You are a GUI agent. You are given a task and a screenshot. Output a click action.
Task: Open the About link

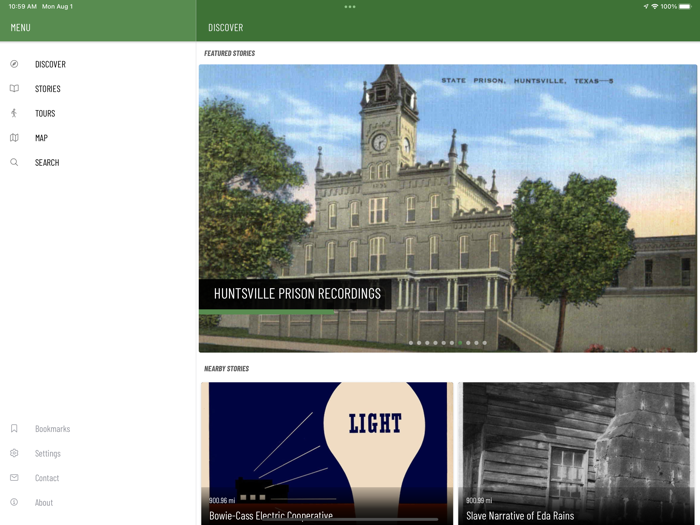(44, 503)
